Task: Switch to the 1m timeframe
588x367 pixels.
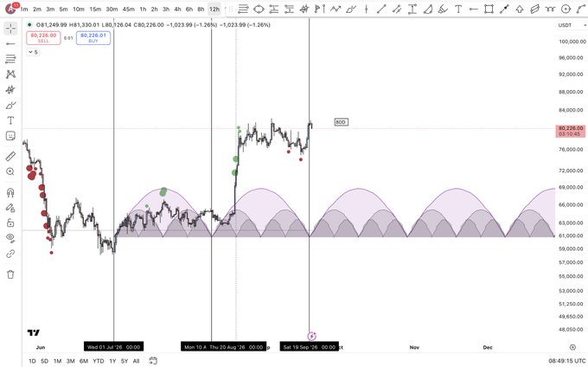Action: click(x=24, y=9)
